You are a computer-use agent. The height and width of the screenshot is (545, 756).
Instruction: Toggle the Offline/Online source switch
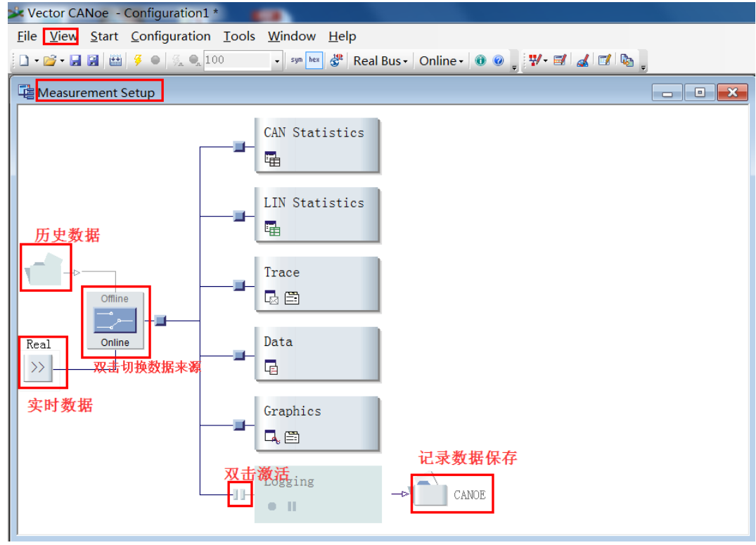pyautogui.click(x=115, y=321)
